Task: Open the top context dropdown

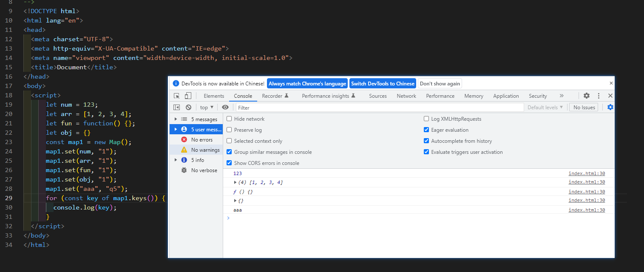Action: pyautogui.click(x=207, y=108)
